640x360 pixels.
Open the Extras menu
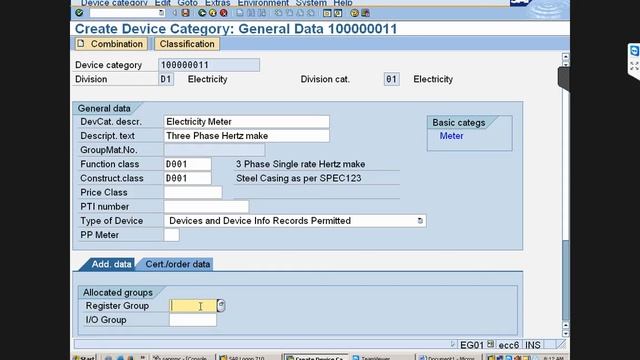[218, 3]
